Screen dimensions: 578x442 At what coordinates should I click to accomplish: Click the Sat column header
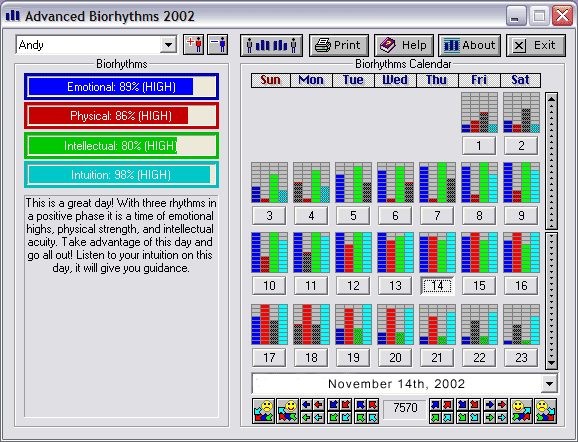pyautogui.click(x=520, y=80)
